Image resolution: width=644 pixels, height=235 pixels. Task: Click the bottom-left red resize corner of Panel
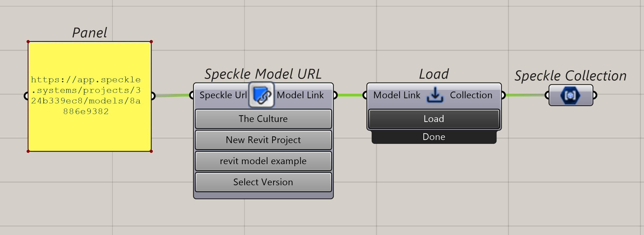(x=28, y=151)
